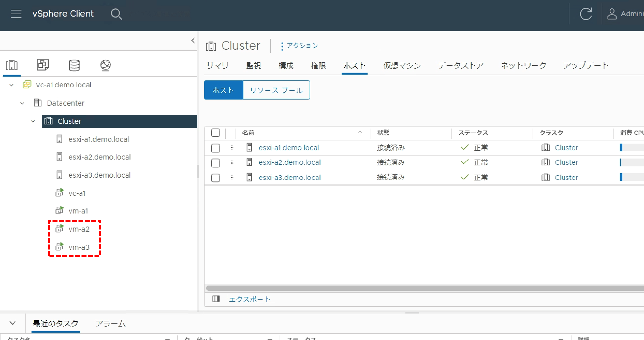Open the 監視 tab
Screen dimensions: 644x340
click(x=253, y=66)
